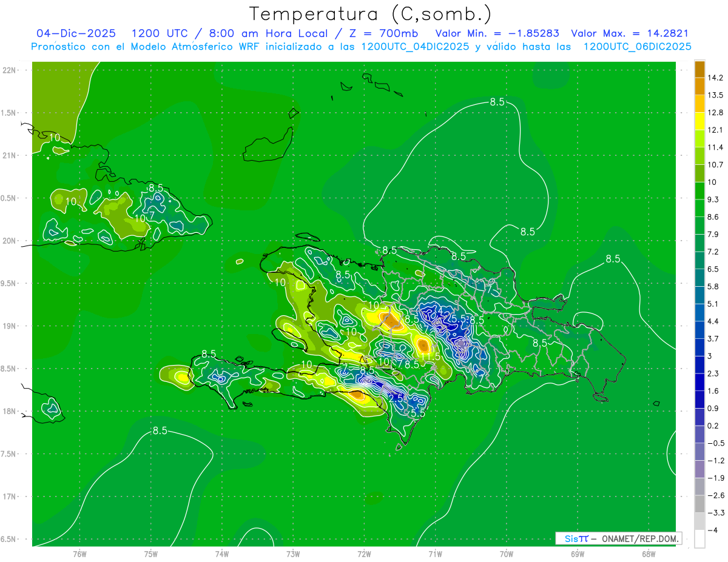Click the 22N latitude axis label
The image size is (728, 562).
click(10, 70)
